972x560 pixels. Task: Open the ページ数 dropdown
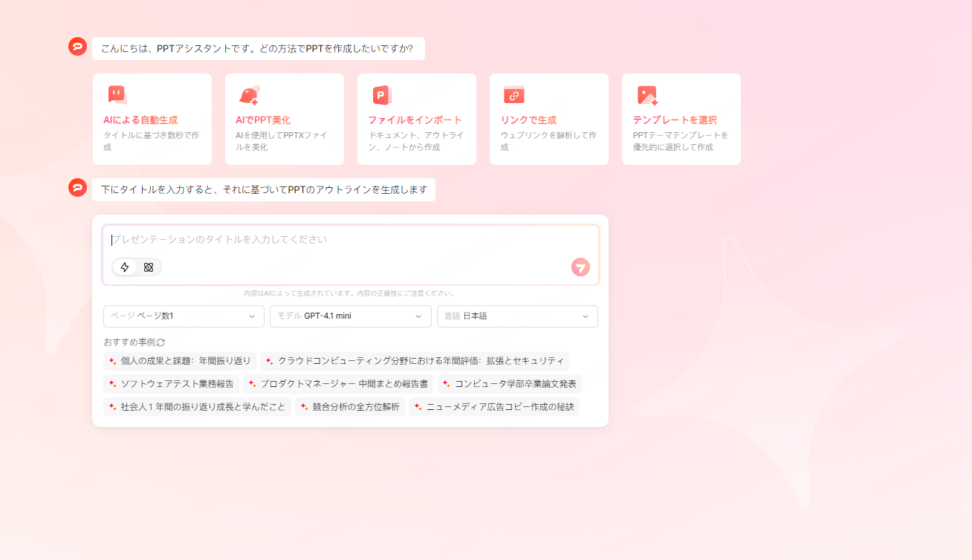184,316
